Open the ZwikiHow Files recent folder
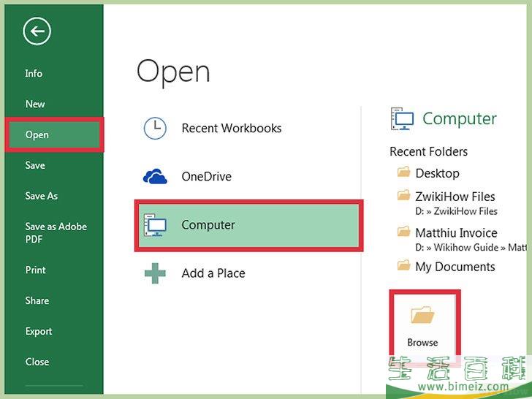Screen dimensions: 532x399 click(x=455, y=197)
